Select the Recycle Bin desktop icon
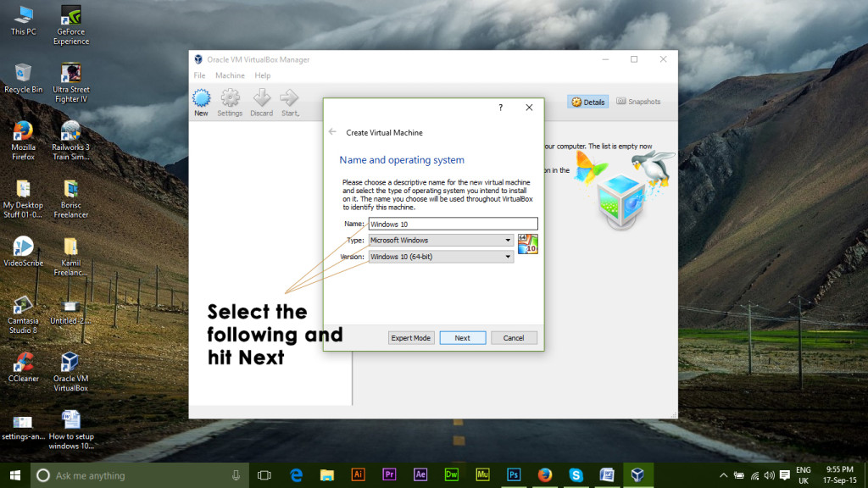 click(23, 79)
